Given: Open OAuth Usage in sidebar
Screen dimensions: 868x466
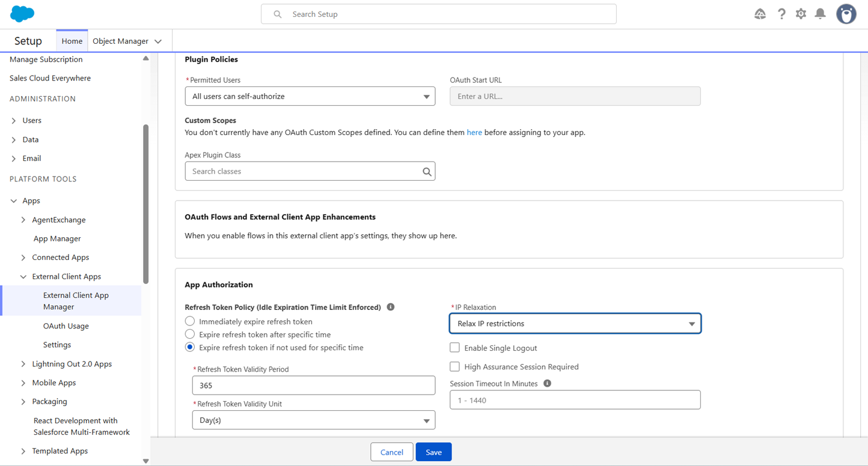Looking at the screenshot, I should coord(66,326).
